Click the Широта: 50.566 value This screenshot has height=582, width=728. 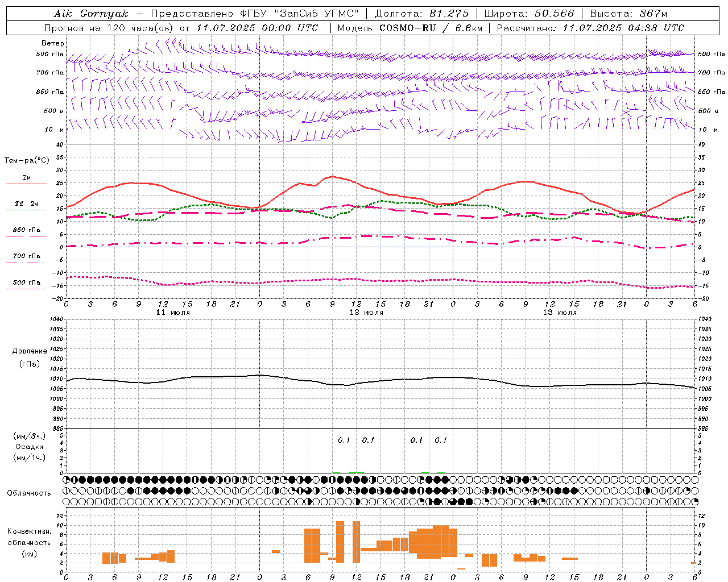(x=530, y=14)
